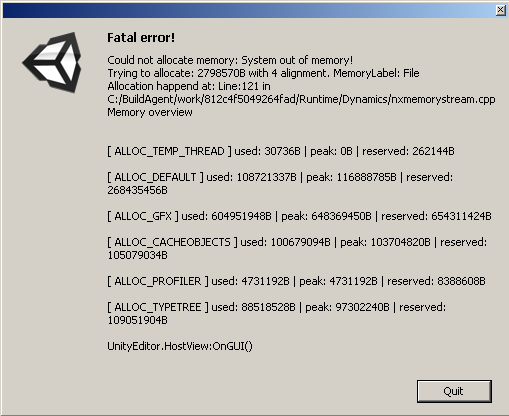Click the ALLOC_DEFAULT memory entry
509x416 pixels.
[x=280, y=184]
